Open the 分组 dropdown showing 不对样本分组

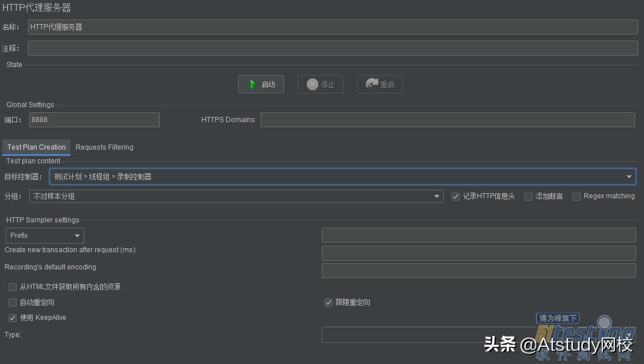[x=437, y=196]
